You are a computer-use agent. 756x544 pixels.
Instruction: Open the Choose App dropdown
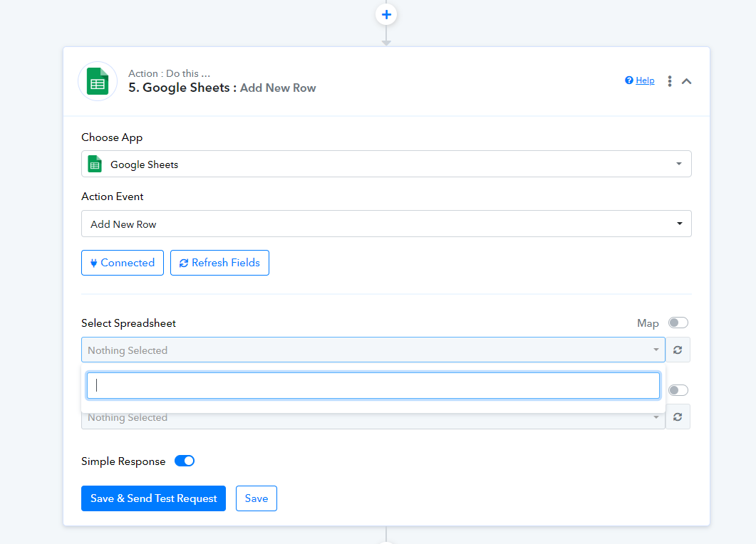386,164
